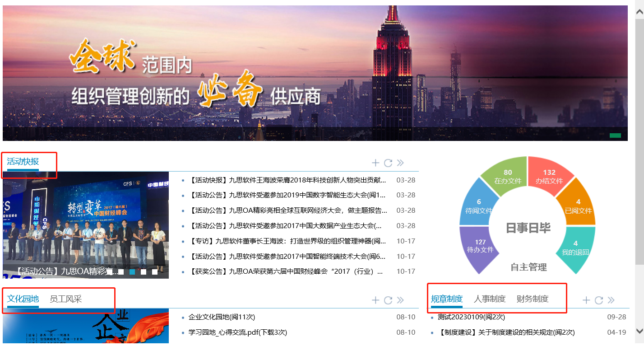This screenshot has width=644, height=346.
Task: Open more items via 活动快报 double-arrow
Action: [400, 163]
